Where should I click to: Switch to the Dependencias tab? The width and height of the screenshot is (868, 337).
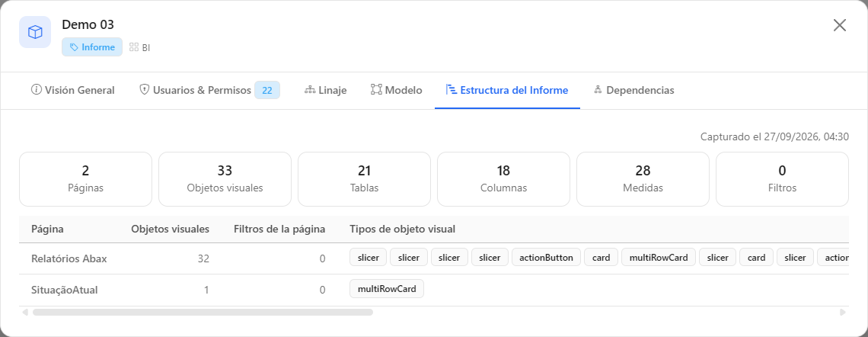[x=633, y=90]
